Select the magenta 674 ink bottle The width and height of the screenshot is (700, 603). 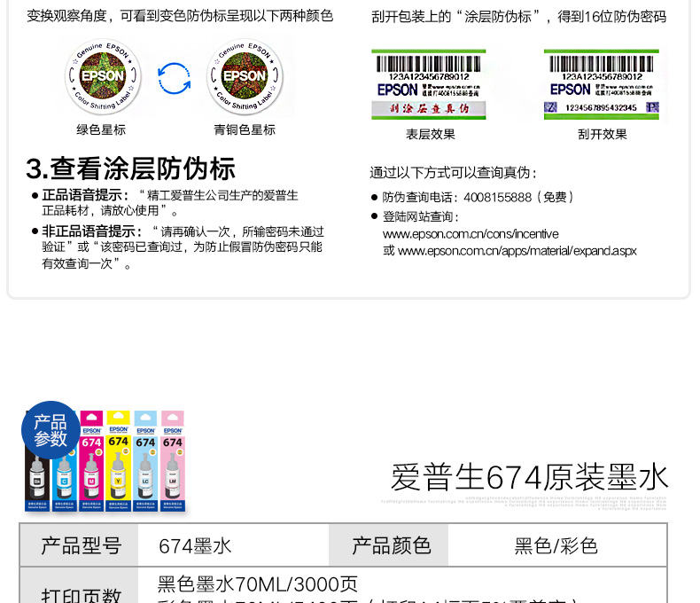pyautogui.click(x=92, y=461)
